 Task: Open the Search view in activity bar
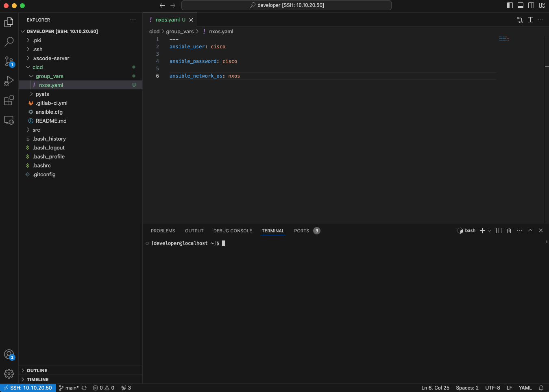[x=9, y=41]
